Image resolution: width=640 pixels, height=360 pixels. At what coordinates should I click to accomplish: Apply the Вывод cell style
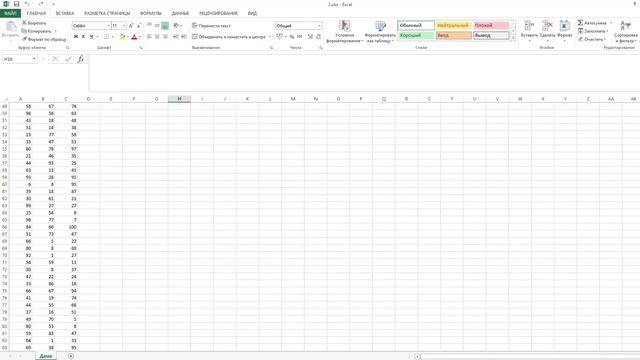click(x=491, y=36)
